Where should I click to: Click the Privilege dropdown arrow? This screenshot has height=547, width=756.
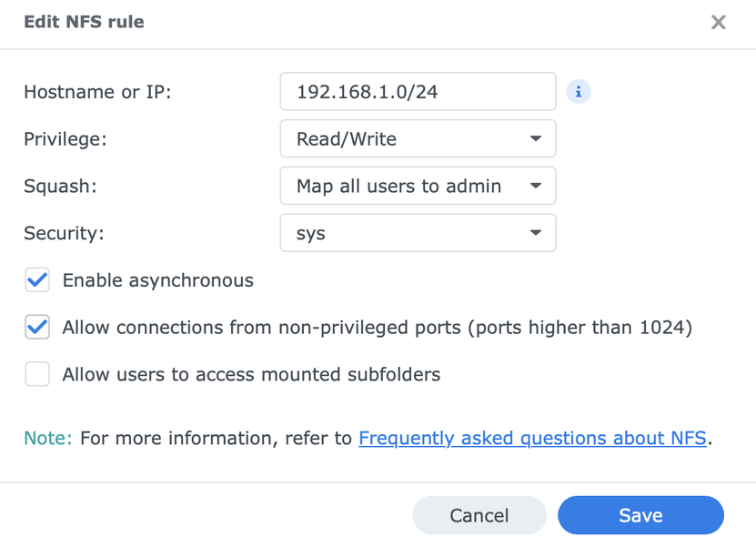[536, 139]
